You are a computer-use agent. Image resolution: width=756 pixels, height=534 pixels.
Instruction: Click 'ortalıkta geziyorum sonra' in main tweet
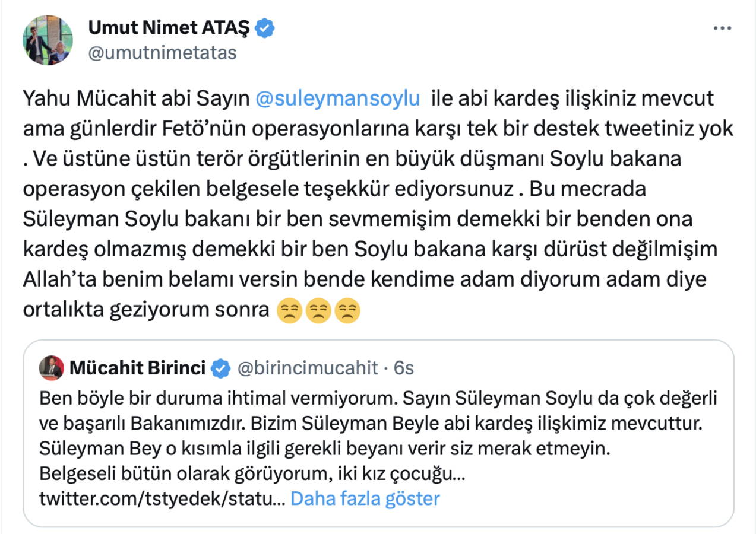[x=146, y=310]
